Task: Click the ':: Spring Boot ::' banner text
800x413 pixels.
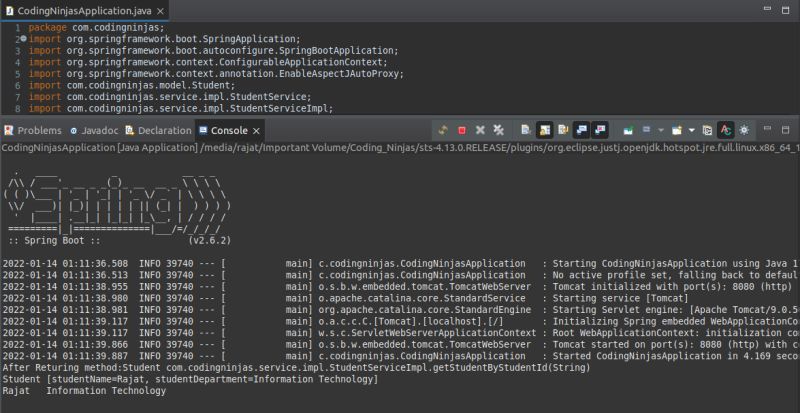Action: [x=55, y=240]
